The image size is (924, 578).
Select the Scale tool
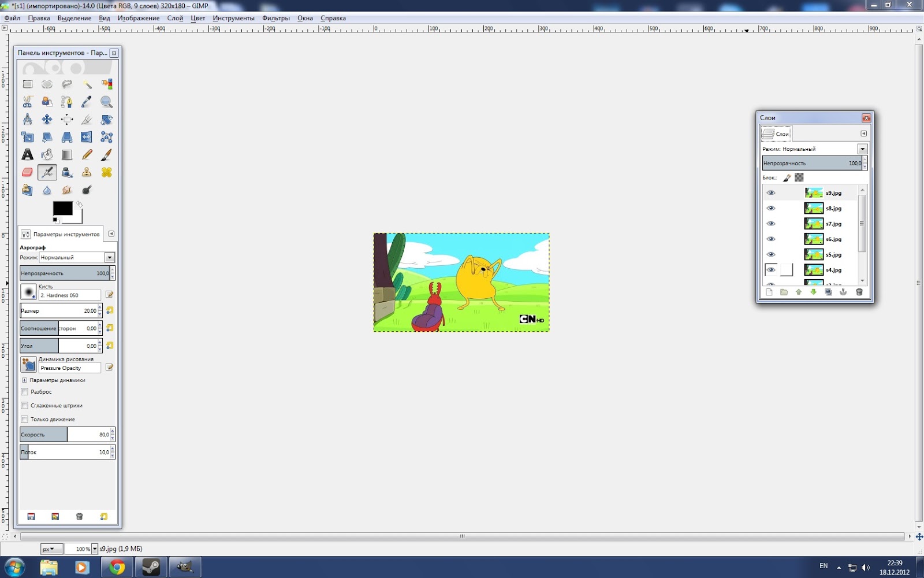click(x=27, y=137)
